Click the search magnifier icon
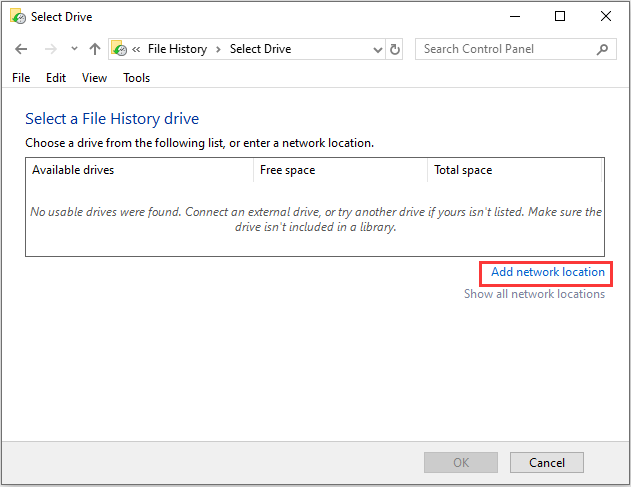Viewport: 631px width, 487px height. (x=602, y=49)
